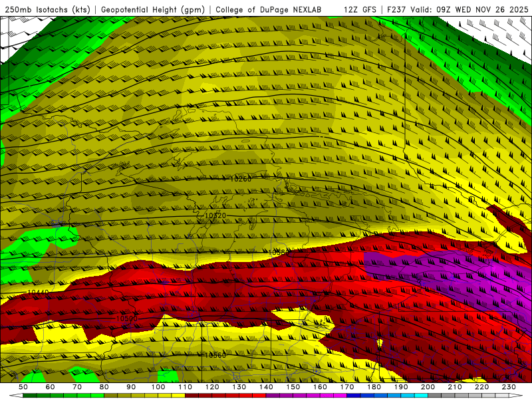This screenshot has height=399, width=532.
Task: Select the bright red swatch just before 140
Action: (x=259, y=395)
